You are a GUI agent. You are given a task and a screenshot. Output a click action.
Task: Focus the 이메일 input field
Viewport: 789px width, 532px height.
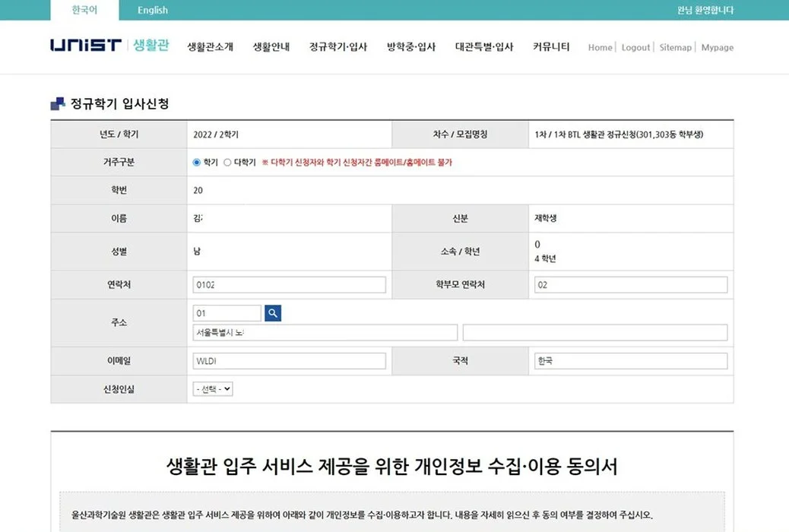(290, 361)
